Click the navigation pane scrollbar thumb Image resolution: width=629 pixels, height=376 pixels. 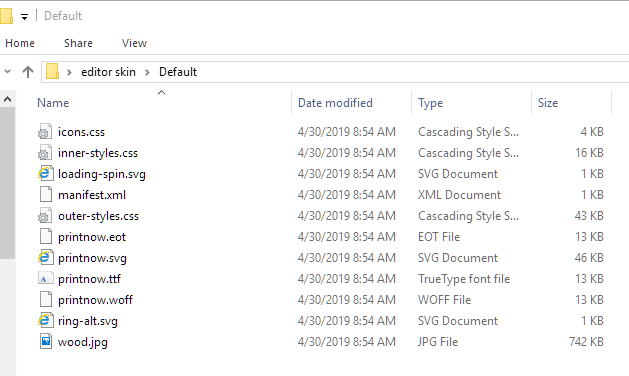(x=8, y=183)
